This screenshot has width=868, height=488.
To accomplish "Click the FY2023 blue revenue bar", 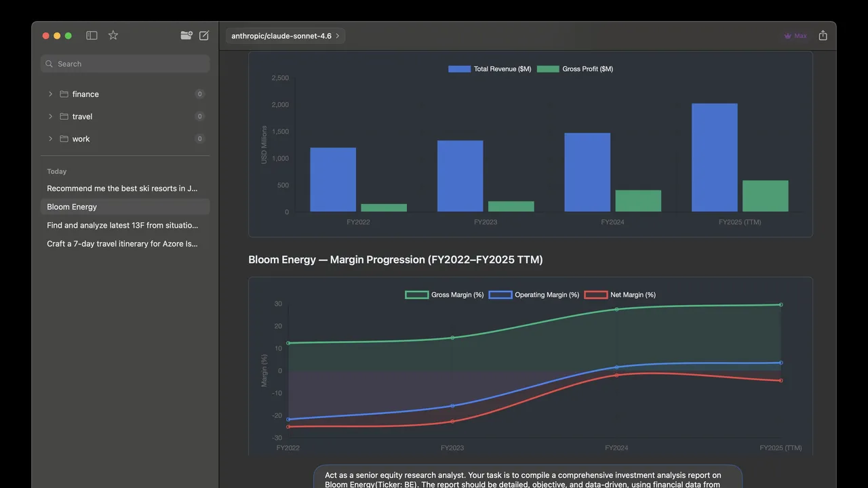I will tap(460, 176).
